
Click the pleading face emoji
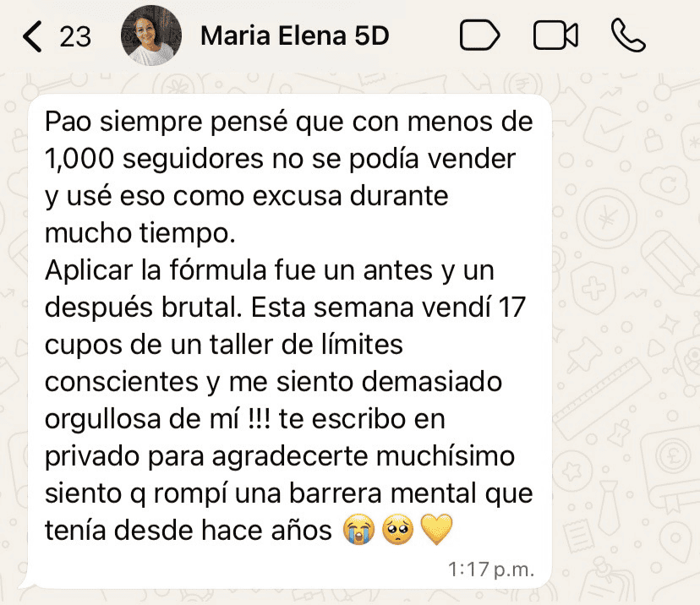point(397,530)
